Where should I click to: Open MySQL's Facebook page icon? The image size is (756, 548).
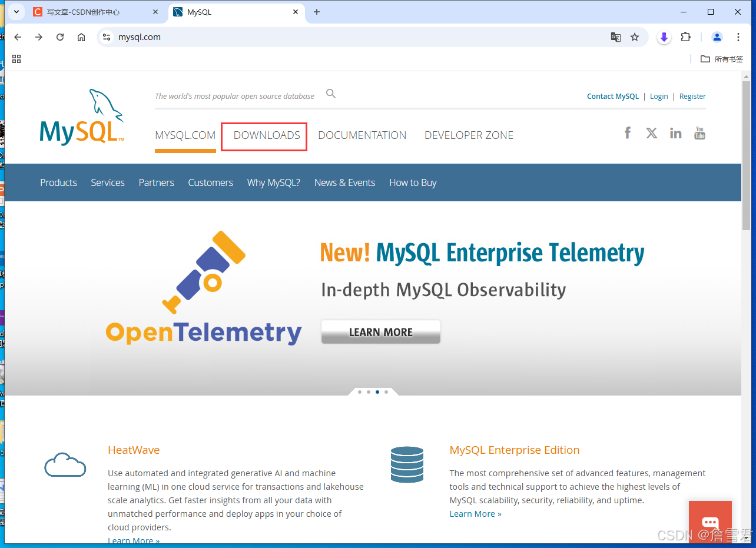pyautogui.click(x=628, y=133)
